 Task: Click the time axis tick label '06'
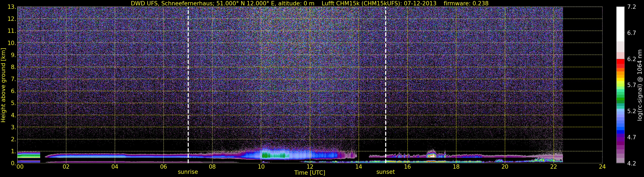point(164,167)
